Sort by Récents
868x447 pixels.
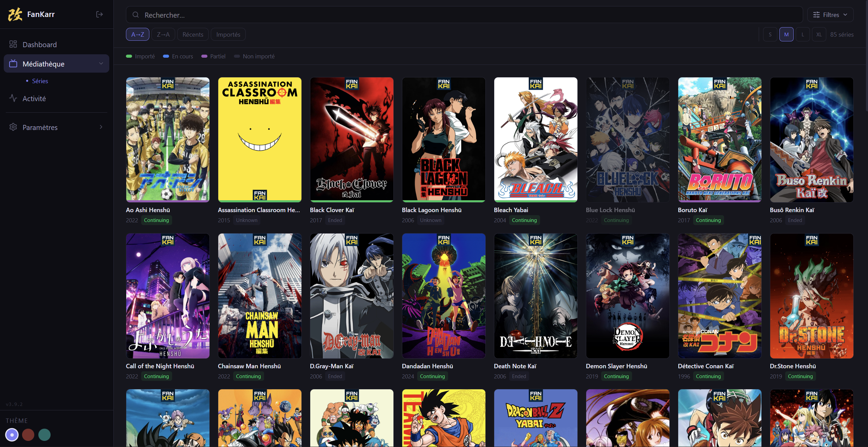pyautogui.click(x=193, y=34)
